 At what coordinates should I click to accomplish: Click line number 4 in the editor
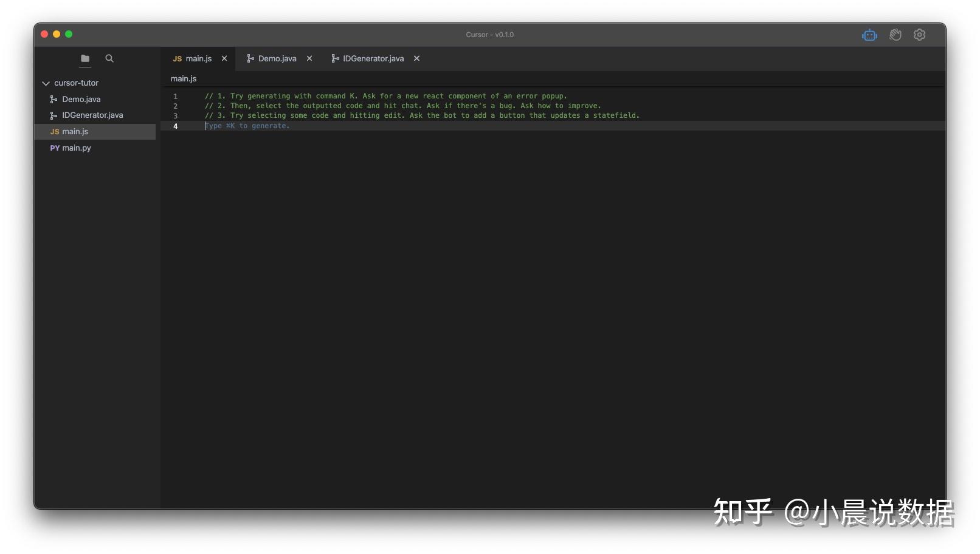click(176, 126)
